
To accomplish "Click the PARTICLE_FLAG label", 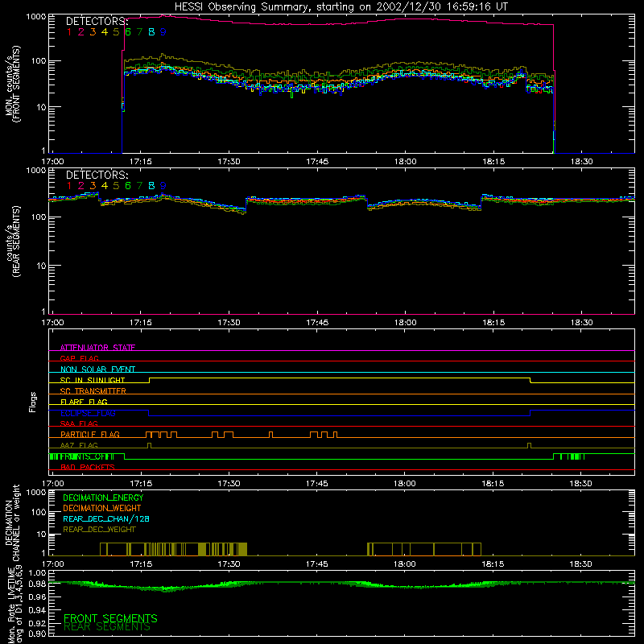I will coord(90,434).
